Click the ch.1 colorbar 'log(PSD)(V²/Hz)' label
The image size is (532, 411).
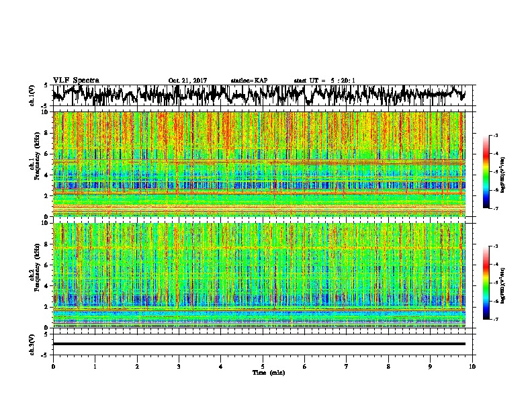click(503, 175)
